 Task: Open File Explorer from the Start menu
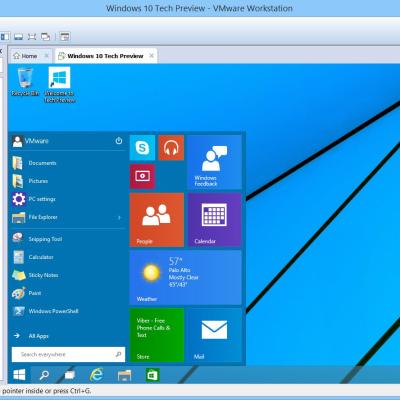click(68, 217)
